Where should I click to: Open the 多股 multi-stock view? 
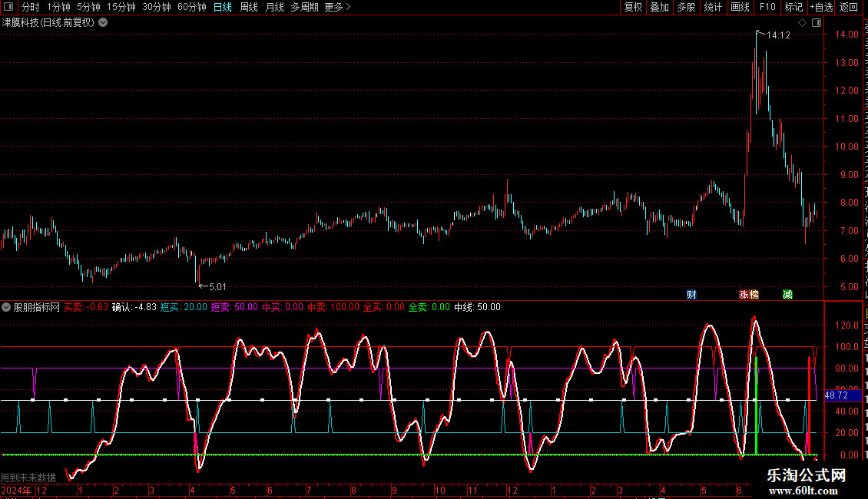click(687, 7)
